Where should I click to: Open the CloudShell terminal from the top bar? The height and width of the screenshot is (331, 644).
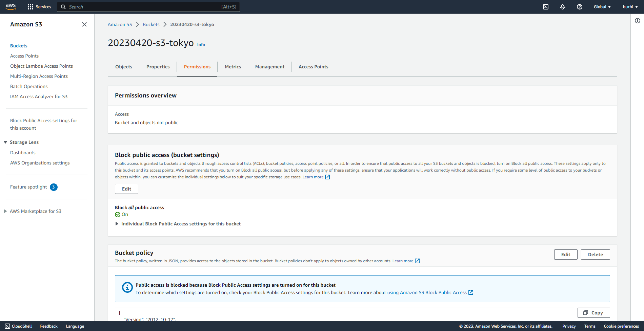[x=545, y=6]
